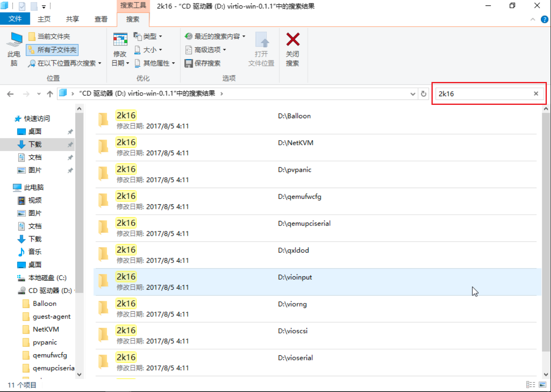Click the help question mark icon
Viewport: 551px width, 392px height.
(544, 20)
